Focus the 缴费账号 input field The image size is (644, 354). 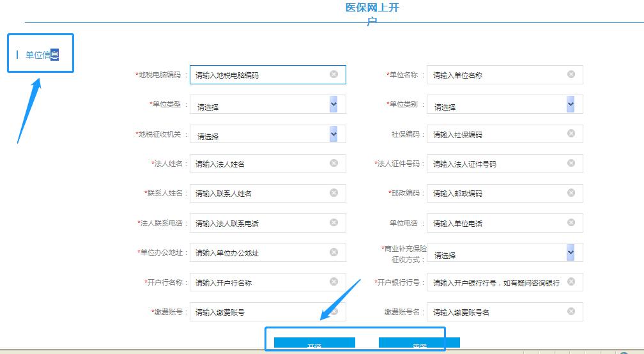tap(268, 312)
